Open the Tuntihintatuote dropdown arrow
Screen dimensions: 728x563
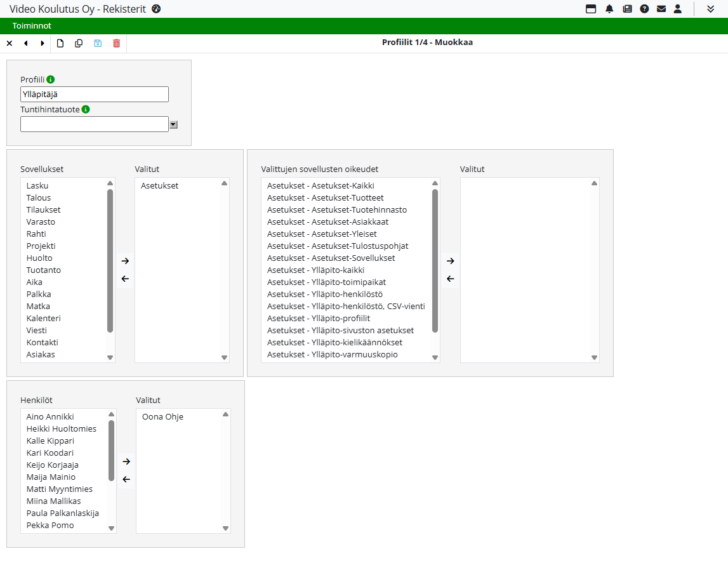173,125
